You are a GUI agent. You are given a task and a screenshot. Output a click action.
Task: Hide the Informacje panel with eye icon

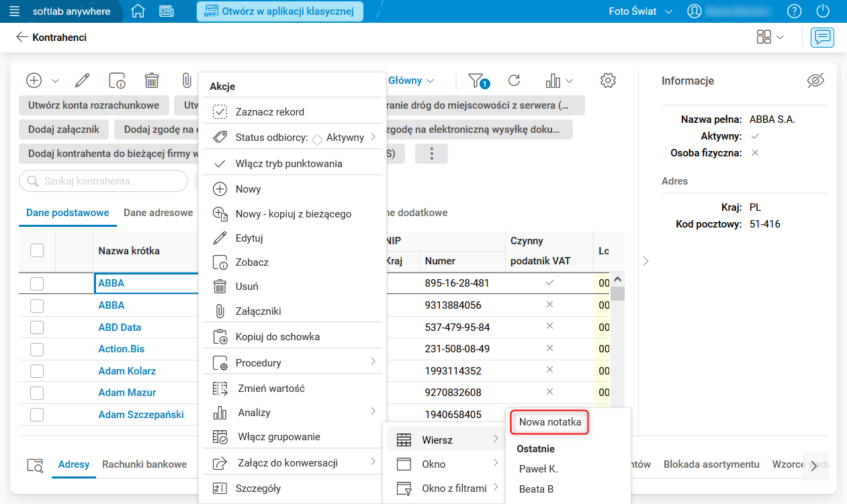point(815,81)
